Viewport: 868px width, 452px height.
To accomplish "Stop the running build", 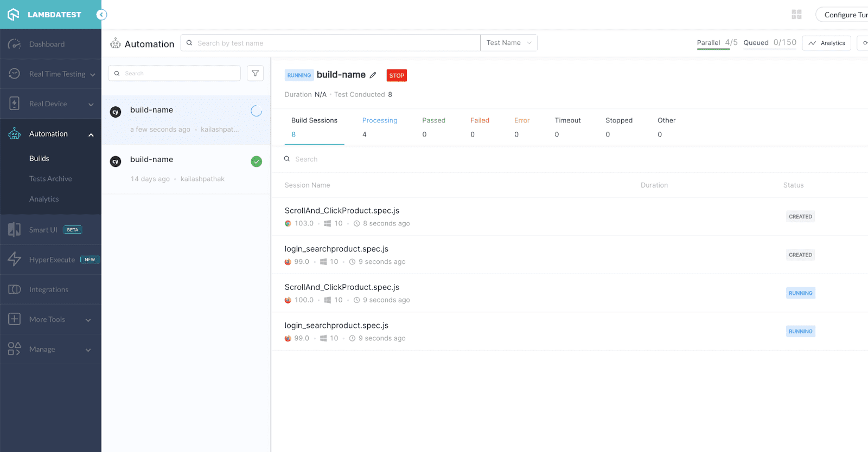I will point(397,75).
